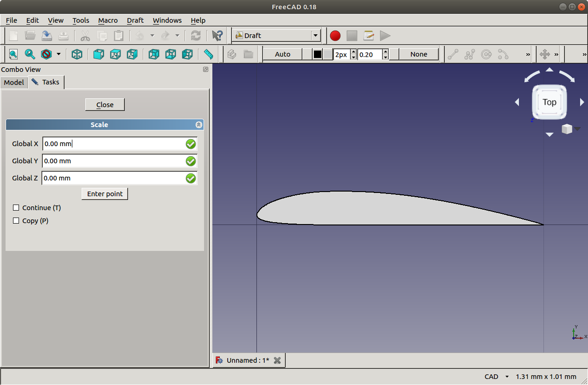Switch to Rear view cube icon
This screenshot has width=588, height=385.
(x=154, y=54)
